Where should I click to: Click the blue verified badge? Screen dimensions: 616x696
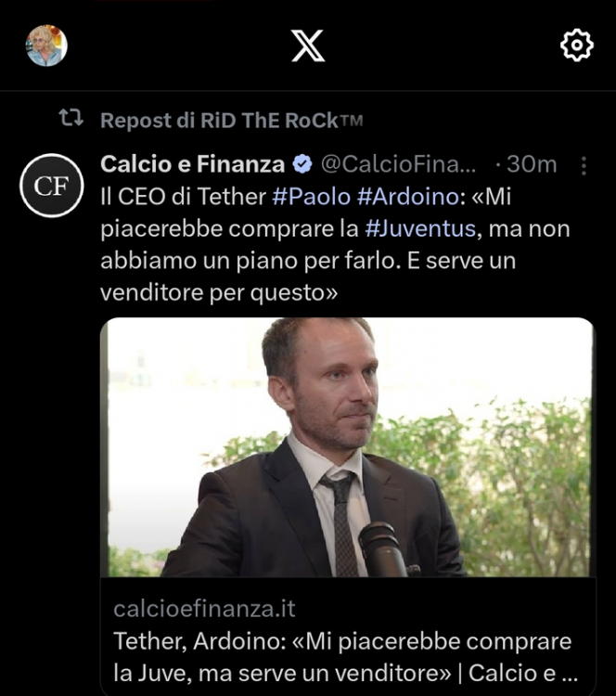(x=302, y=165)
